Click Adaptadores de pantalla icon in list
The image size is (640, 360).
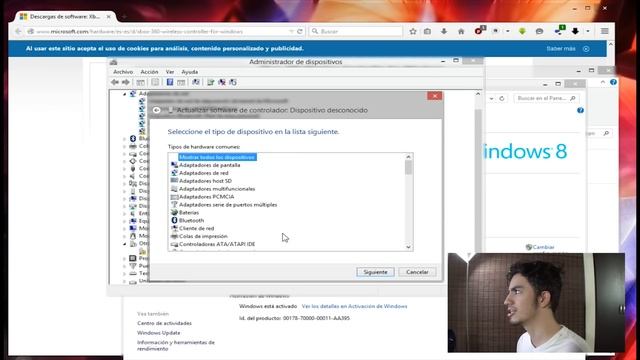point(174,165)
